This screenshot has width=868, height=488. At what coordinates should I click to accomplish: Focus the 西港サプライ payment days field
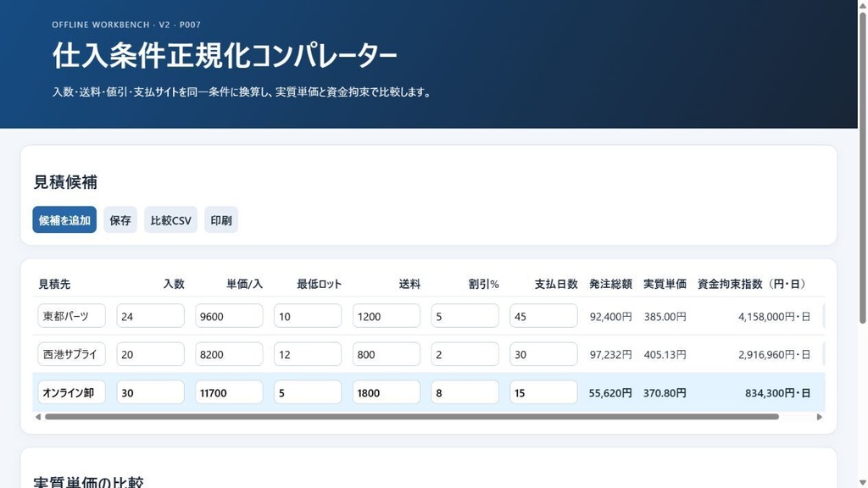pos(543,354)
